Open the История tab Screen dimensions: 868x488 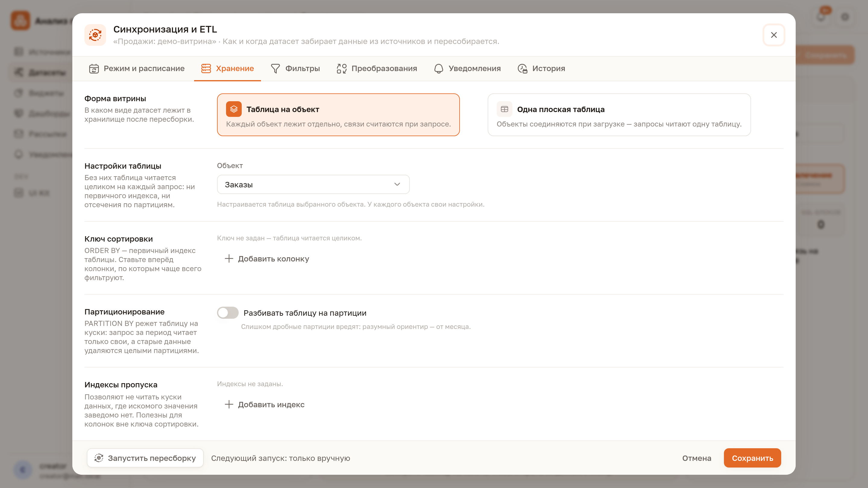tap(541, 68)
